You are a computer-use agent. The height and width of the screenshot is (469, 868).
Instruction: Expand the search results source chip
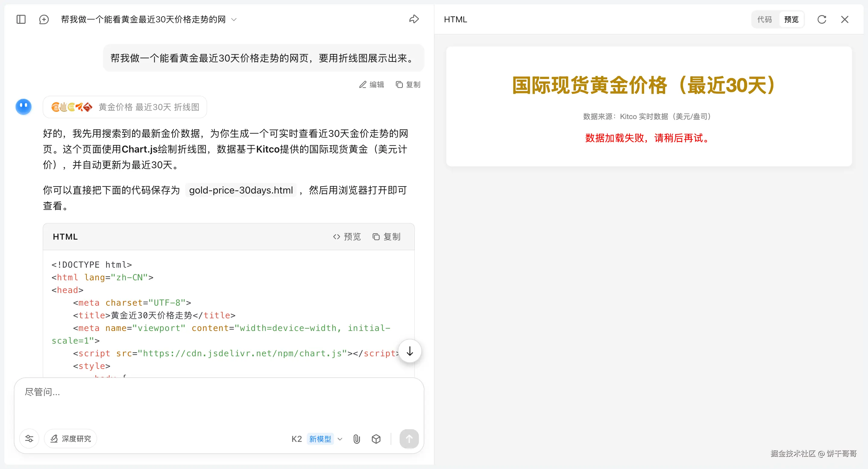click(125, 107)
